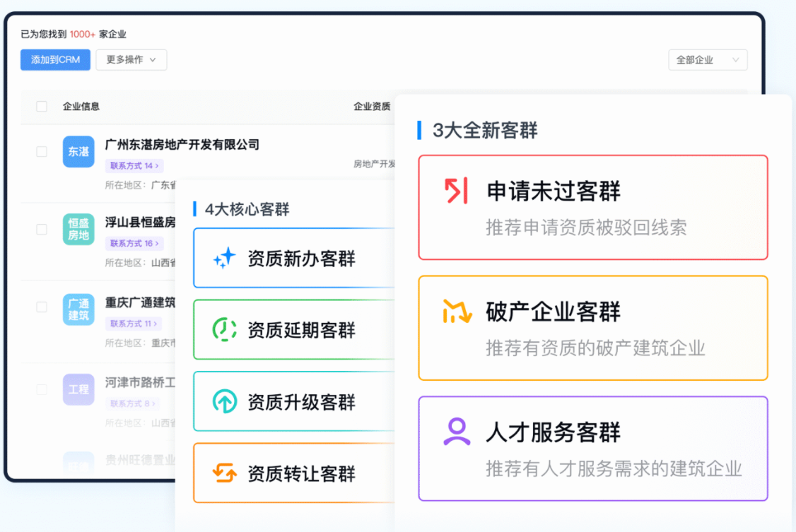The height and width of the screenshot is (532, 796).
Task: Select the 申请未过客群 card
Action: tap(592, 208)
